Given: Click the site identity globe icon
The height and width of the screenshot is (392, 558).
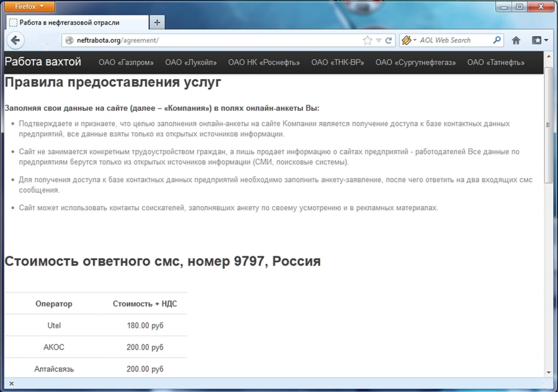Looking at the screenshot, I should coord(69,40).
